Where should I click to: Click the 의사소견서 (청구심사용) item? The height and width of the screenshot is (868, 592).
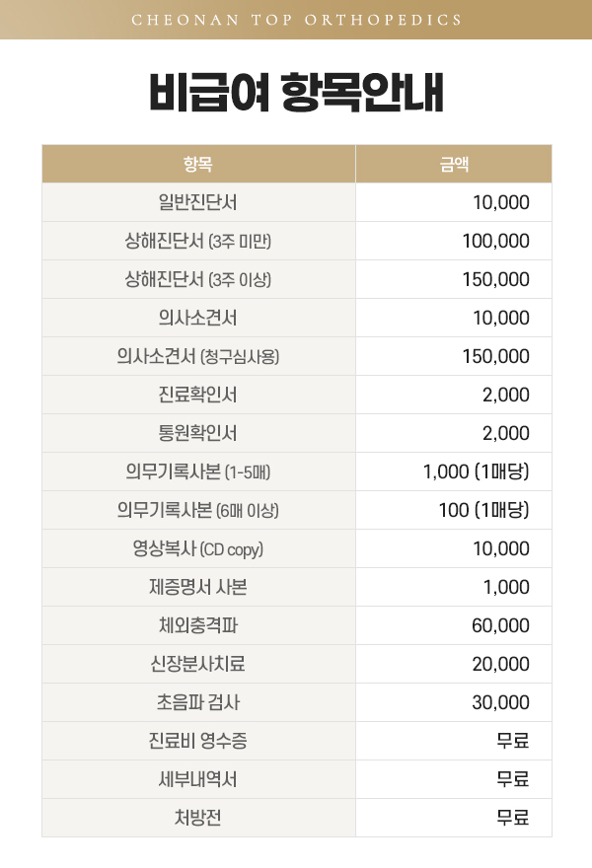point(198,356)
